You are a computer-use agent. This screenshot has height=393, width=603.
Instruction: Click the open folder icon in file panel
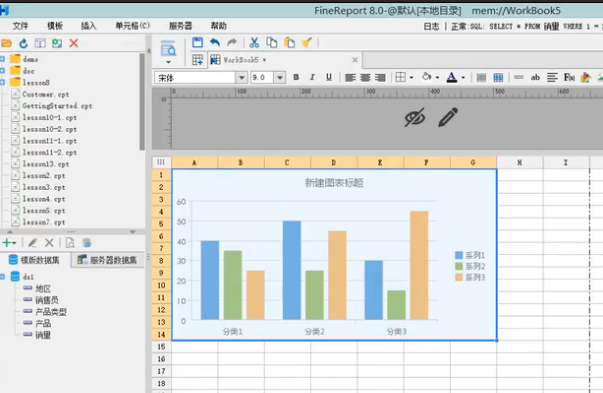tap(7, 43)
